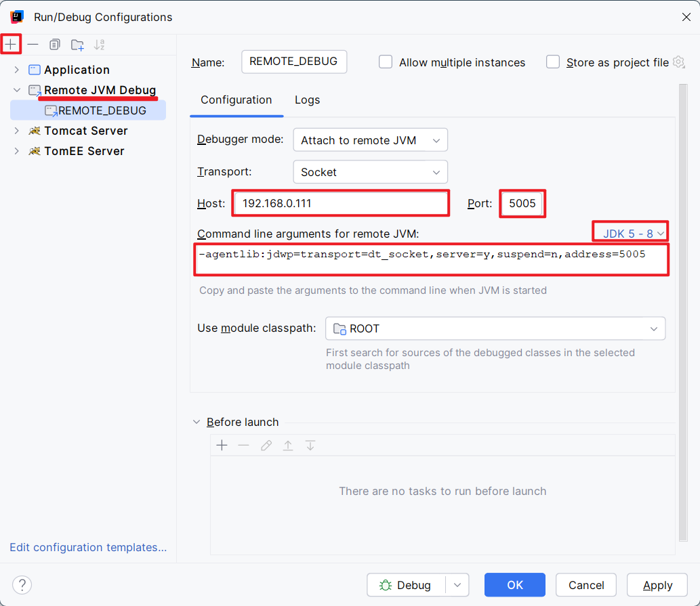The width and height of the screenshot is (700, 606).
Task: Expand the Tomcat Server tree node
Action: coord(16,131)
